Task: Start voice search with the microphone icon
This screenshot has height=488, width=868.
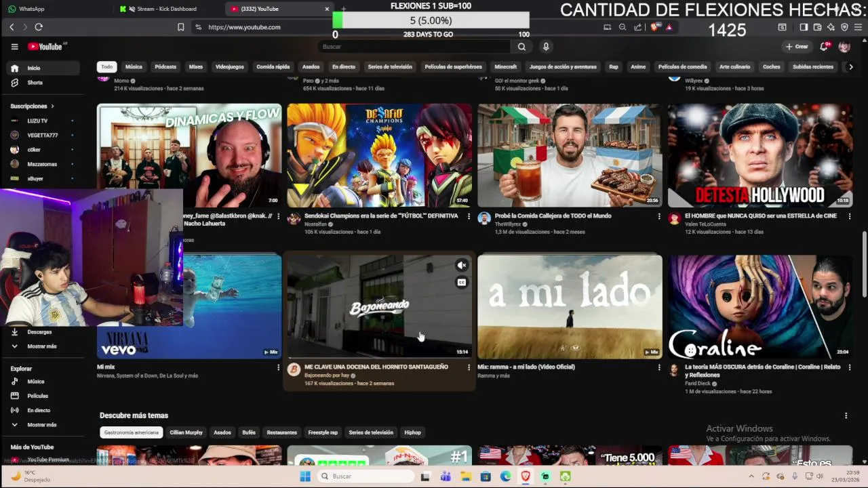Action: coord(546,47)
